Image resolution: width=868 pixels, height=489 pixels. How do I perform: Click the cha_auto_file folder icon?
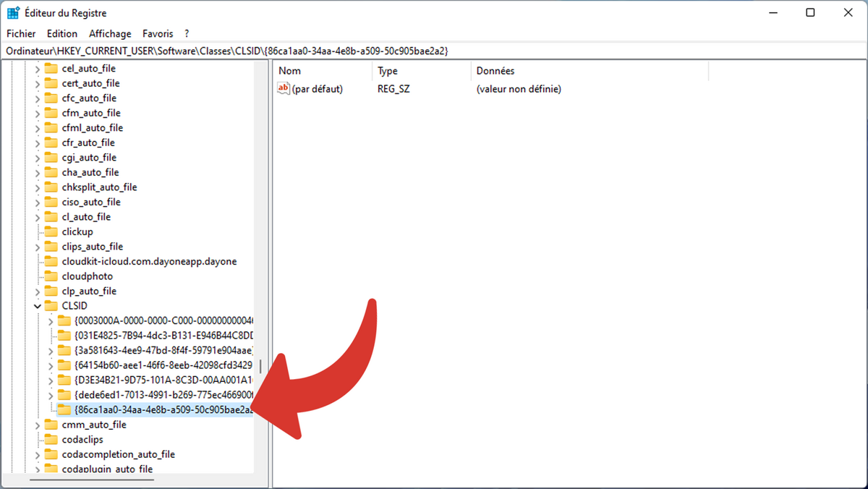point(51,172)
